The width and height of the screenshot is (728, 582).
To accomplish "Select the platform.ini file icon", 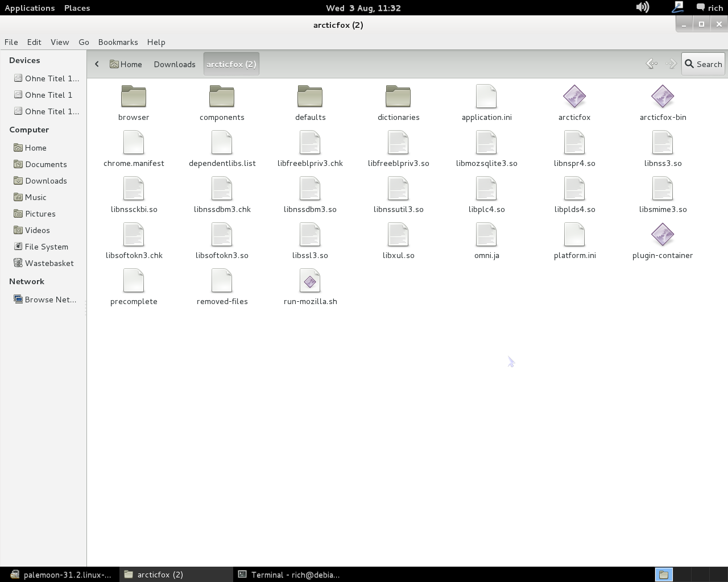I will tap(574, 235).
